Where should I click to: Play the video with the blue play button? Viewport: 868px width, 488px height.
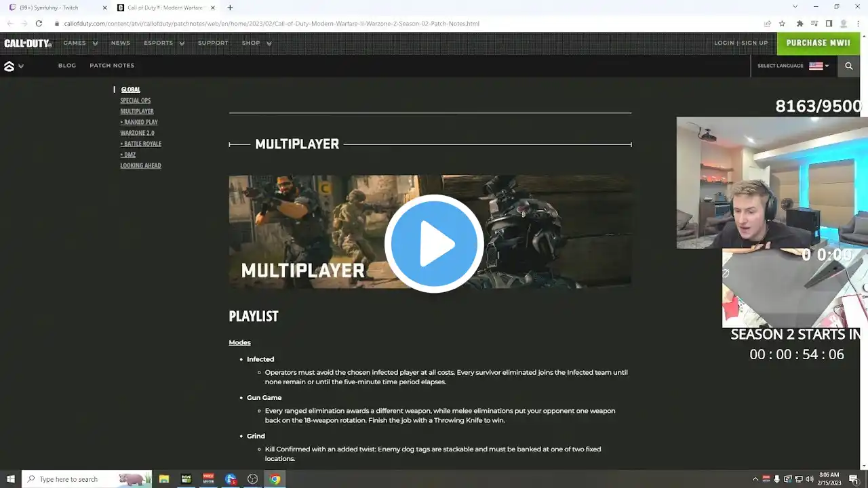[434, 244]
